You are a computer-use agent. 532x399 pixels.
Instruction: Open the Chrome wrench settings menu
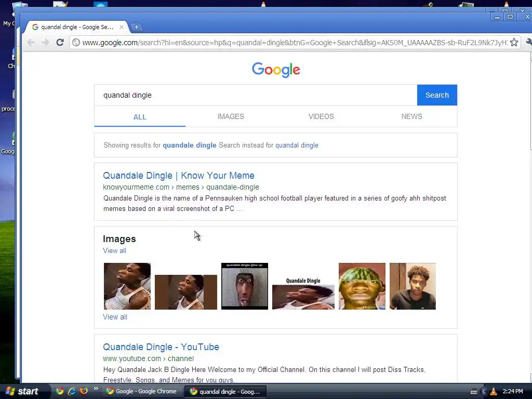[528, 42]
